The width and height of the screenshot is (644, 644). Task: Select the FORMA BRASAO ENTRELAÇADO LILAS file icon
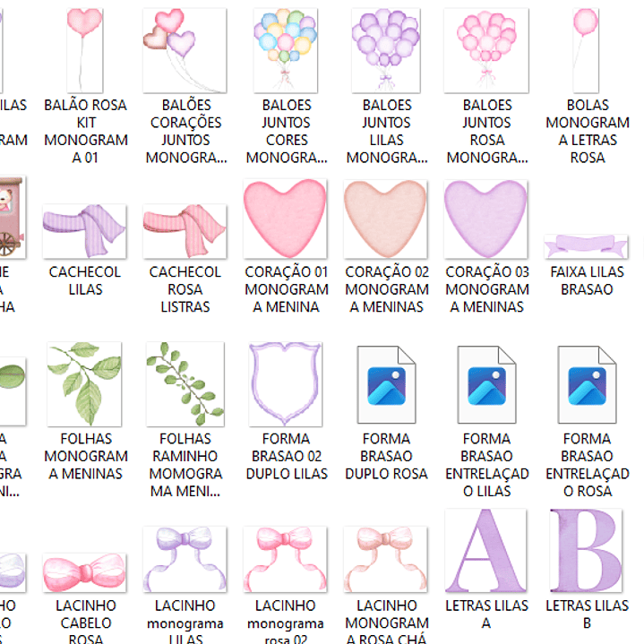pos(486,384)
